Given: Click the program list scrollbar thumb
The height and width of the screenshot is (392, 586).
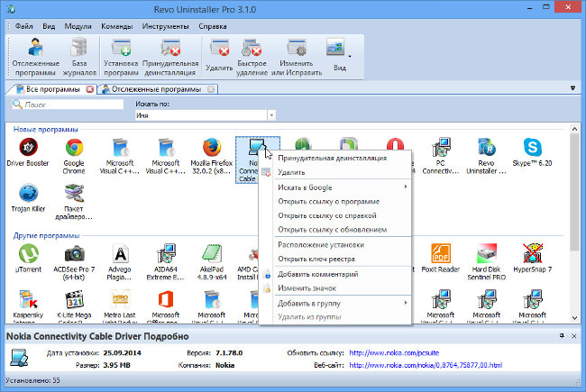Looking at the screenshot, I should pos(575,192).
